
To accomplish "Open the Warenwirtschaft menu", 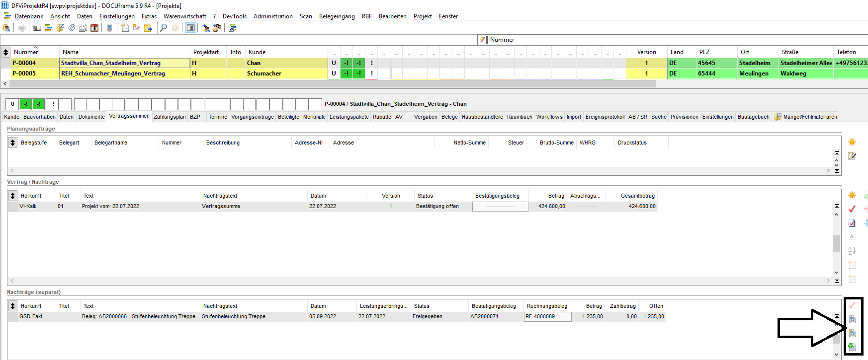I will [x=185, y=16].
